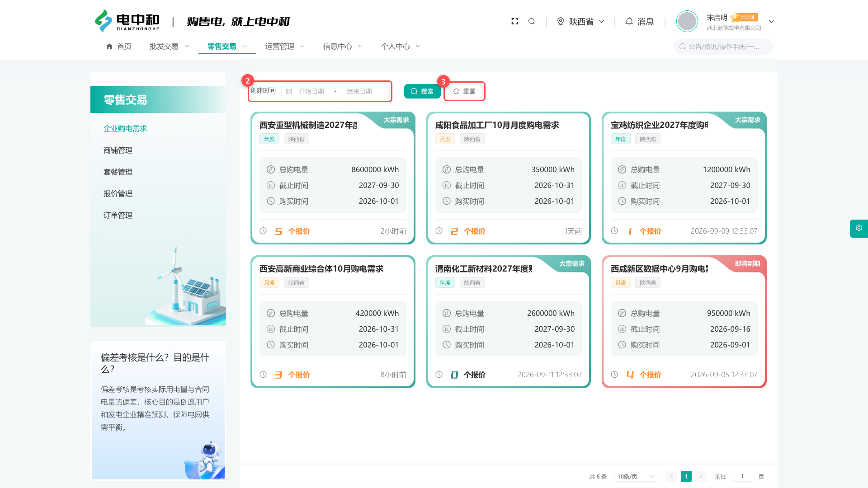The height and width of the screenshot is (488, 868).
Task: Click 购买时间 clock icon in 宝鸡纺织企业 card
Action: point(622,201)
